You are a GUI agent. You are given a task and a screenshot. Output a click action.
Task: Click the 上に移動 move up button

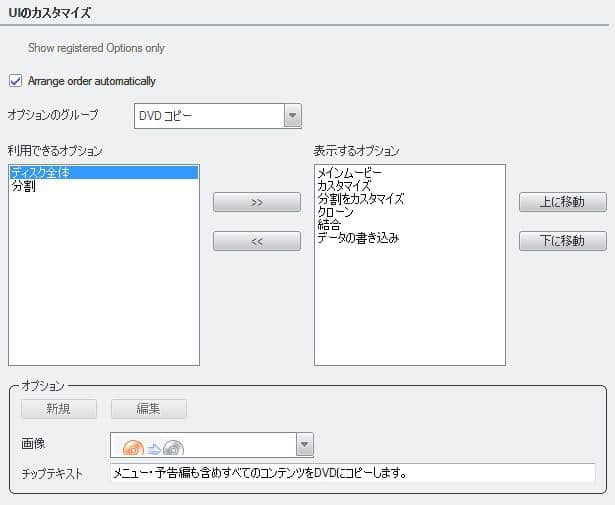pyautogui.click(x=563, y=202)
